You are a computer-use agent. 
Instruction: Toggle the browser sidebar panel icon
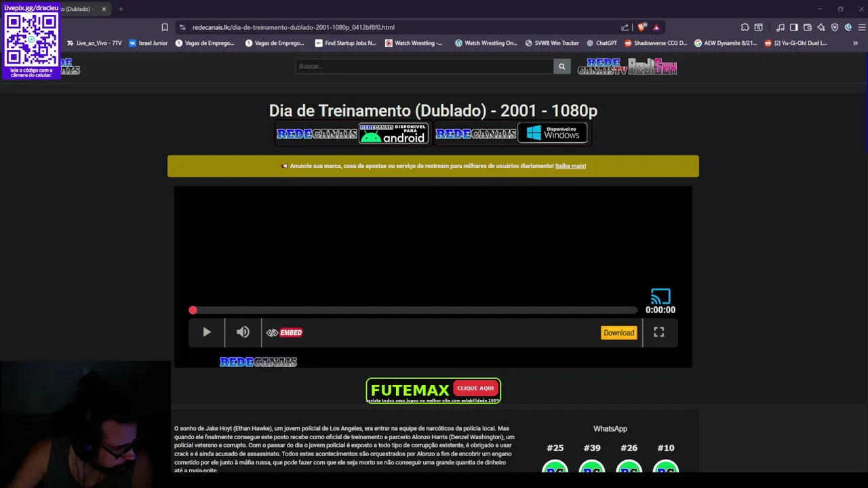click(x=794, y=27)
